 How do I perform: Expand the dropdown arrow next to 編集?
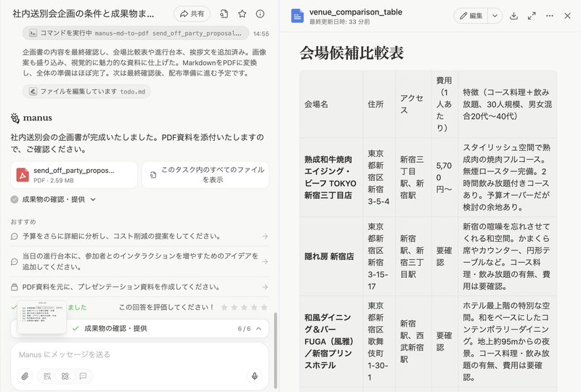coord(495,15)
